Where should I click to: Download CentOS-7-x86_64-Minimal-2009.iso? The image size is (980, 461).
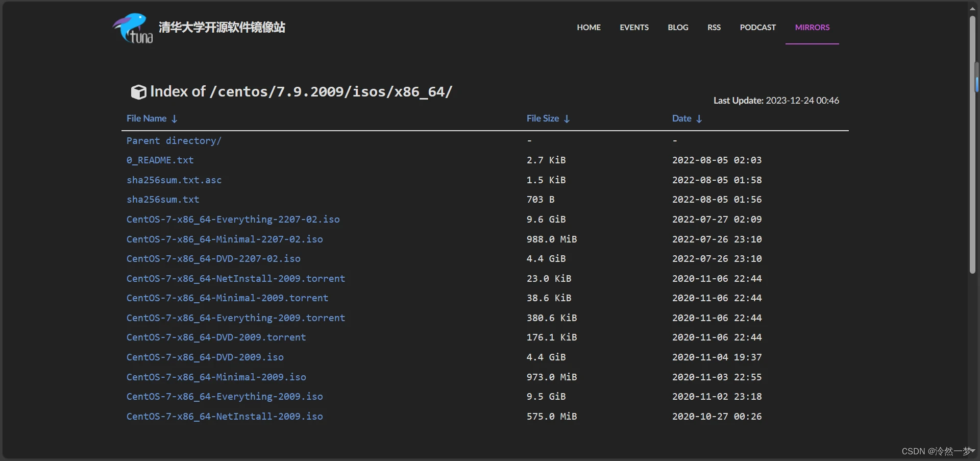pyautogui.click(x=216, y=377)
